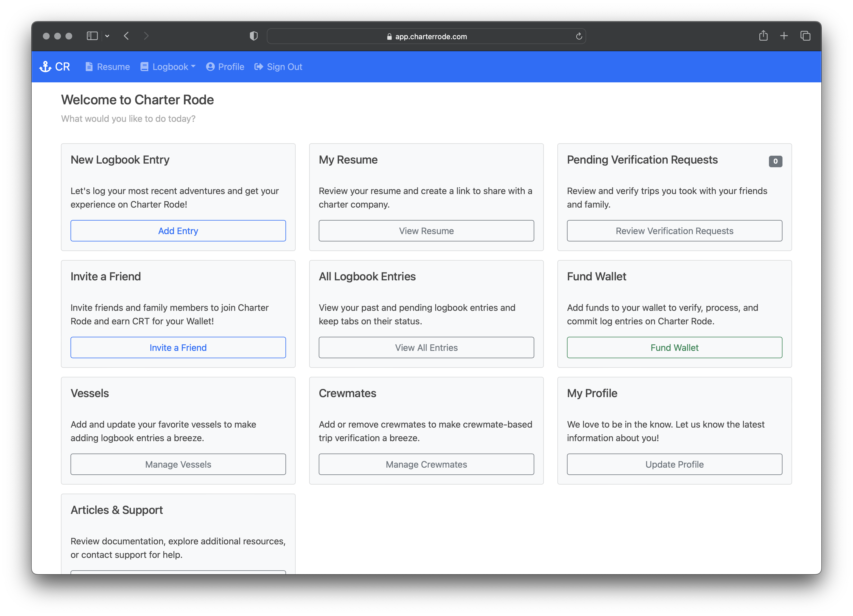853x616 pixels.
Task: Click 'My Resume' card title
Action: coord(348,159)
